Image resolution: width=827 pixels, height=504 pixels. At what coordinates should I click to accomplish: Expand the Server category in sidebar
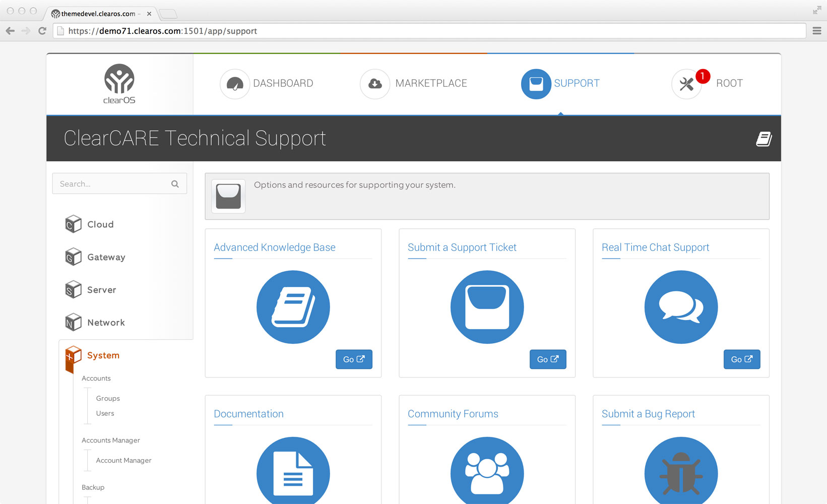pos(102,290)
